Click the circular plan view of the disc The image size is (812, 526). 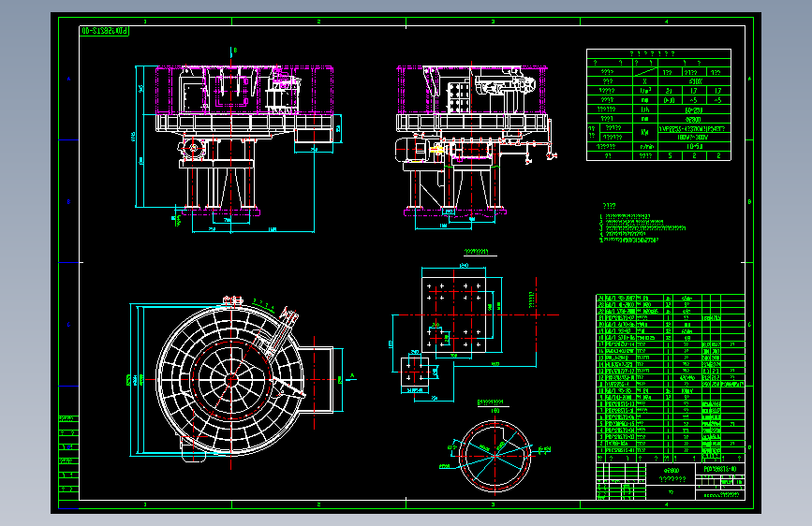(230, 379)
